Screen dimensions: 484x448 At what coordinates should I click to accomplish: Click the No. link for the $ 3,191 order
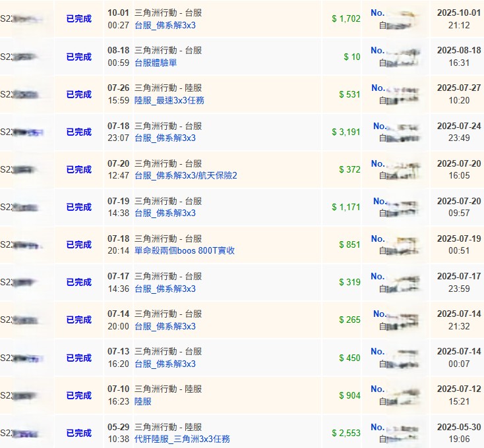coord(380,126)
